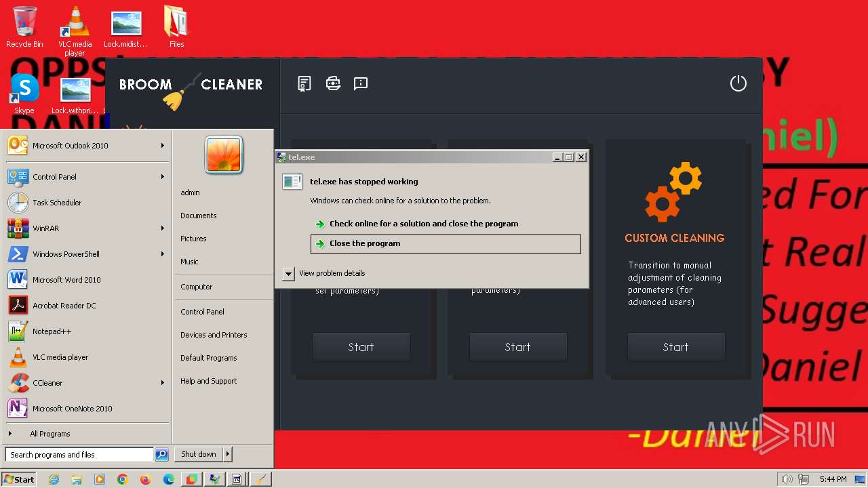Open Help and Support in Start menu
The height and width of the screenshot is (488, 868).
coord(208,381)
